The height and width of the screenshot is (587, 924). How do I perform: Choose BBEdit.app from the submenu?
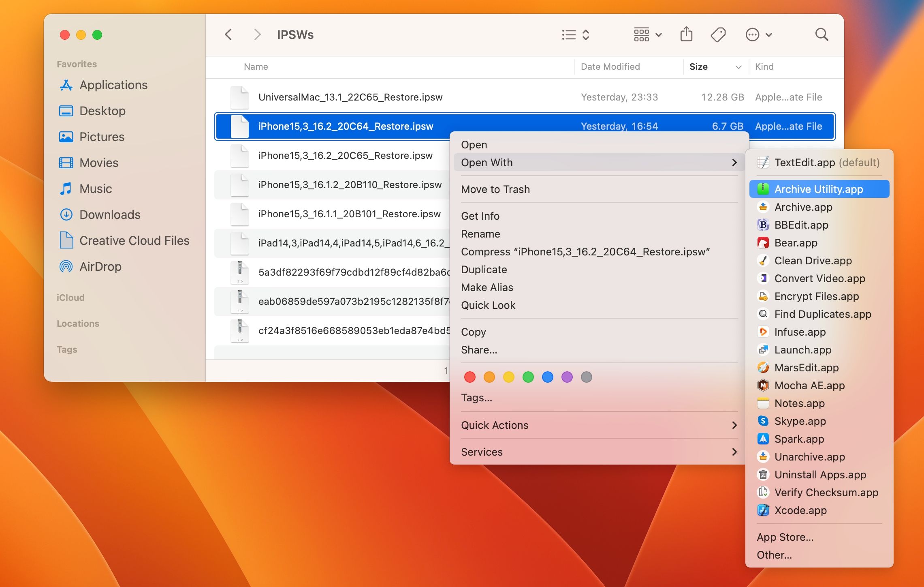801,225
